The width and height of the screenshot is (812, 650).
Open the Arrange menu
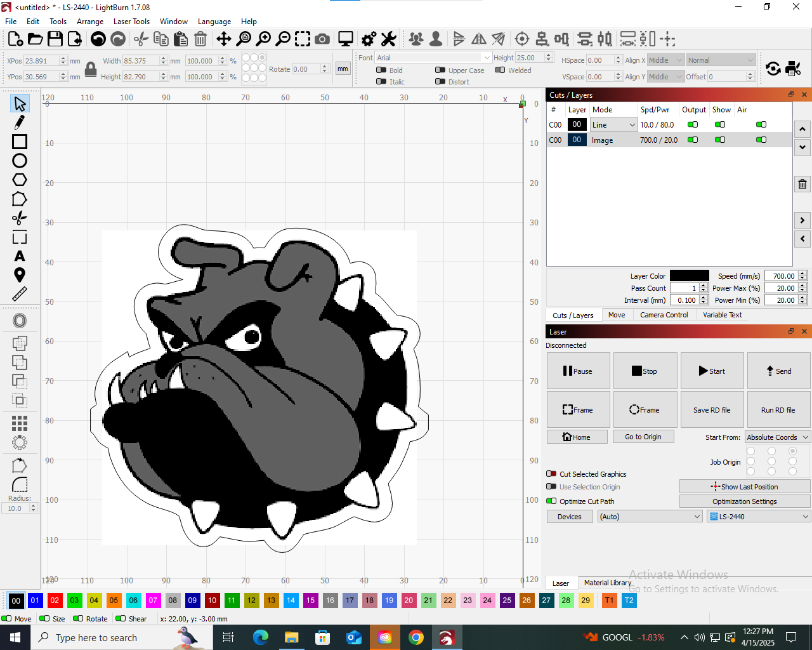coord(90,21)
